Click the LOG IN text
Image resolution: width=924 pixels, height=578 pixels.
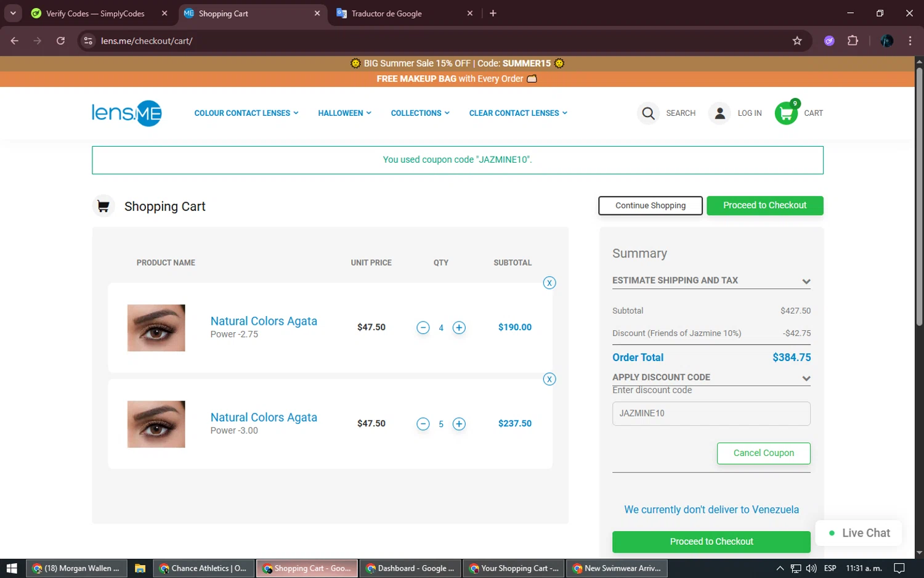750,113
